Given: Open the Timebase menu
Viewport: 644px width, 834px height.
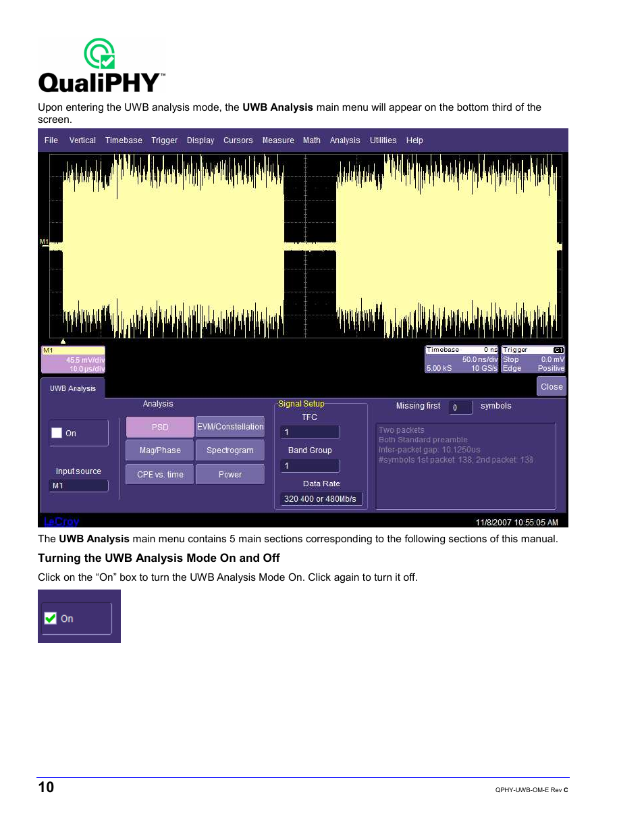Looking at the screenshot, I should pos(124,140).
